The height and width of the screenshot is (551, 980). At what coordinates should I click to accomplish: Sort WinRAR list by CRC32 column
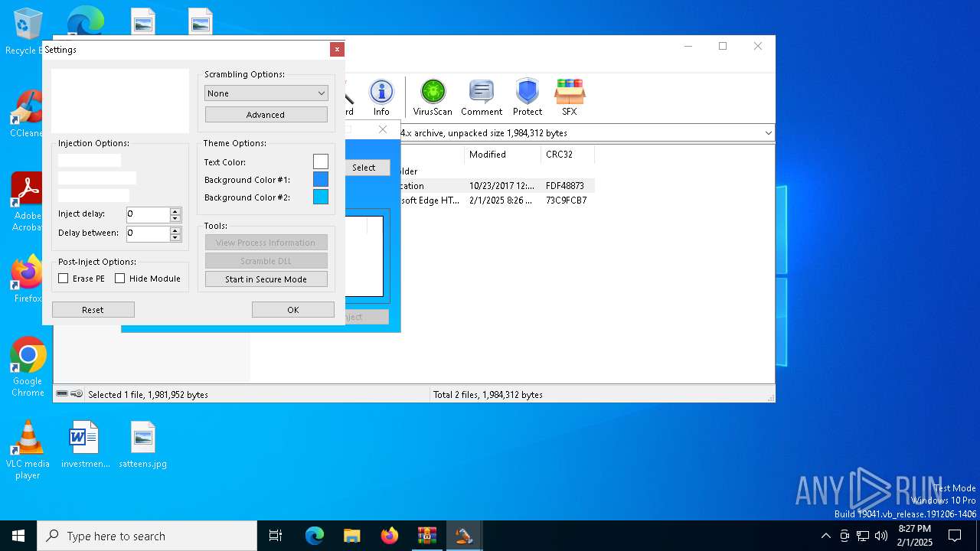pos(567,155)
